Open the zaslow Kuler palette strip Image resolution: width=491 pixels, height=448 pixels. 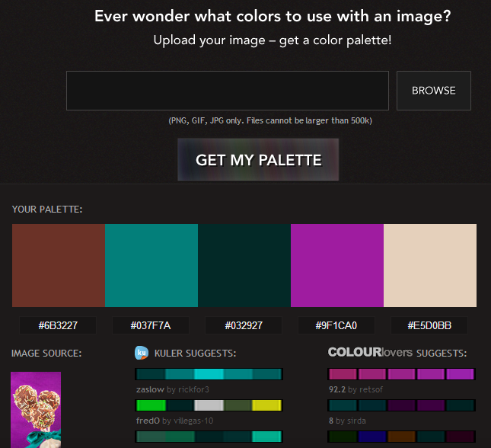click(x=209, y=374)
